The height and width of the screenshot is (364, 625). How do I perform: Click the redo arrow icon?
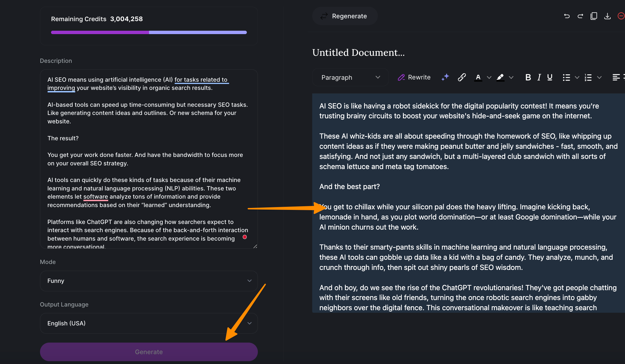(x=580, y=16)
